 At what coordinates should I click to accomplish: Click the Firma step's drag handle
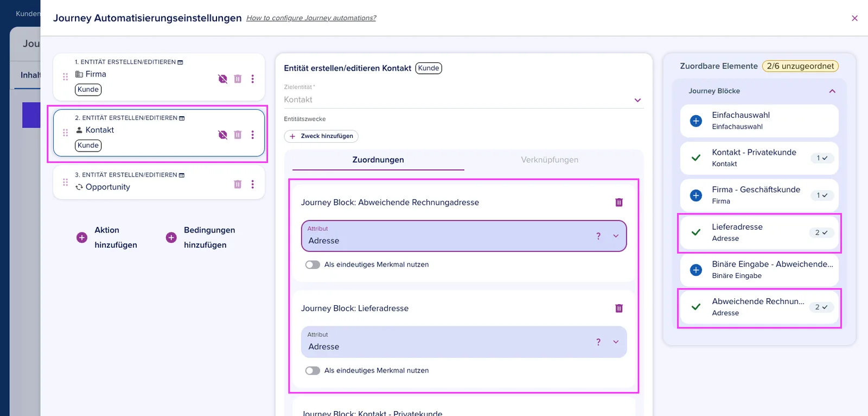coord(66,77)
